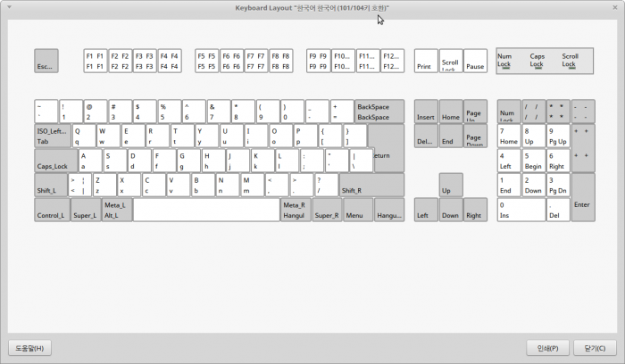Open the window menu arrow in title bar
The height and width of the screenshot is (364, 625).
tap(9, 7)
